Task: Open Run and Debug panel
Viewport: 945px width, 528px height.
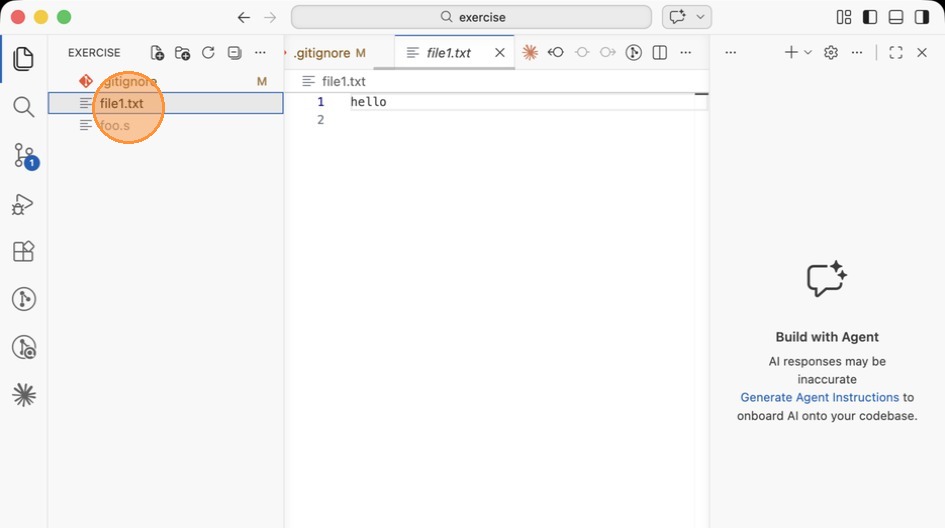Action: [x=23, y=204]
